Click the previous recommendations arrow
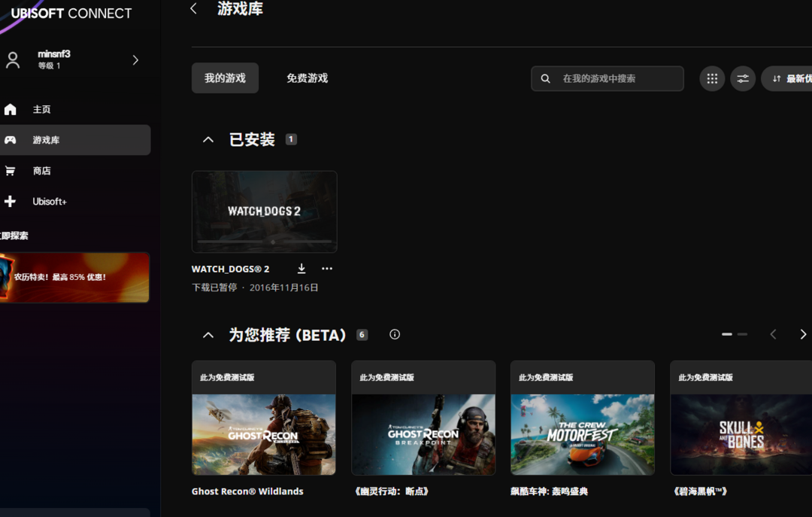The width and height of the screenshot is (812, 517). coord(773,334)
